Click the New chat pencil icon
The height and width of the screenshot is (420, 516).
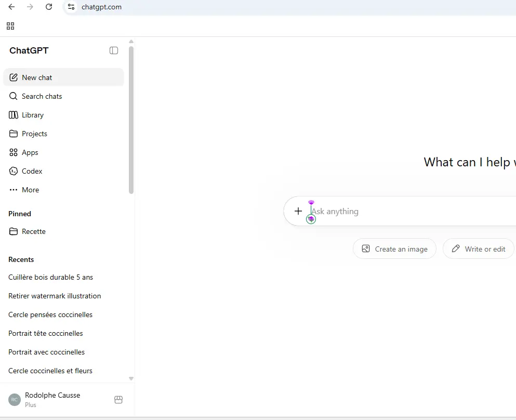pos(14,77)
